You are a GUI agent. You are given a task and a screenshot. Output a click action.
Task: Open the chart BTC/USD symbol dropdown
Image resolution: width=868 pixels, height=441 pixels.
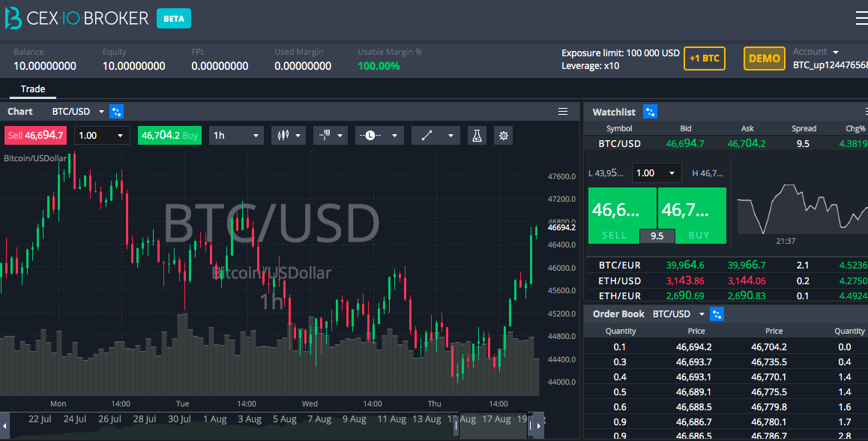[78, 111]
